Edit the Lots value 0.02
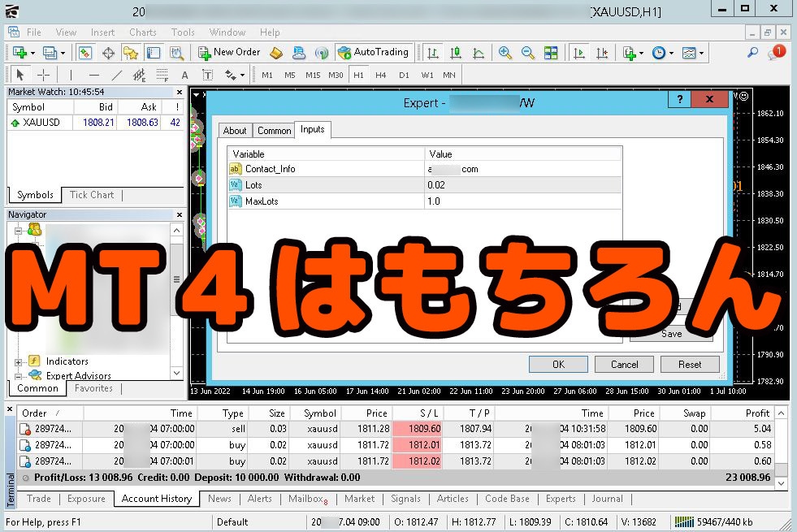 (523, 185)
